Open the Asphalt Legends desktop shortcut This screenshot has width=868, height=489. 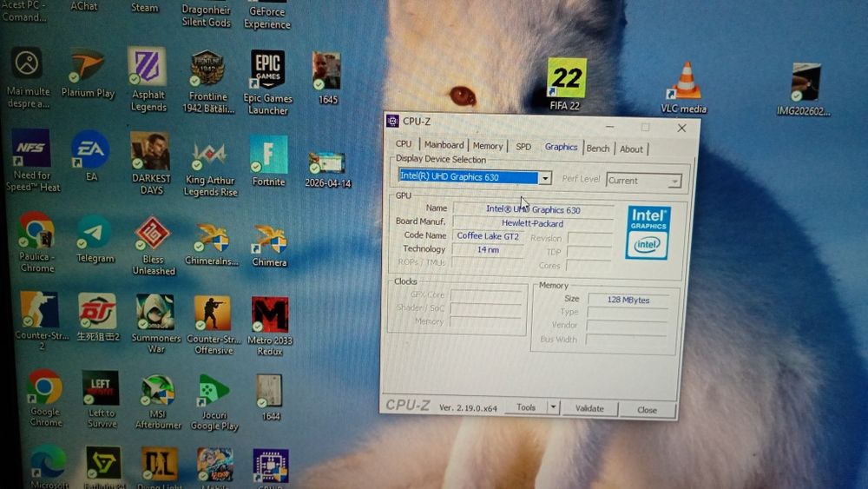tap(148, 79)
